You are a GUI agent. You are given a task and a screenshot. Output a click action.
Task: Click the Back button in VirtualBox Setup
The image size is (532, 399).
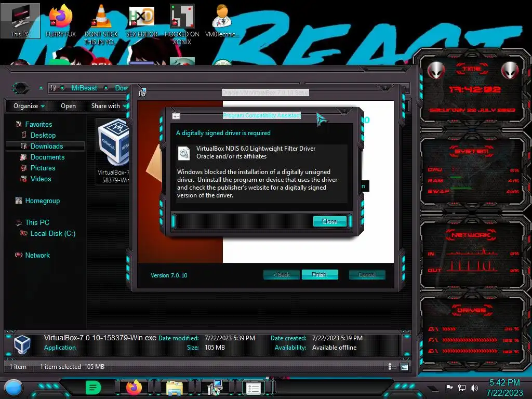coord(282,275)
